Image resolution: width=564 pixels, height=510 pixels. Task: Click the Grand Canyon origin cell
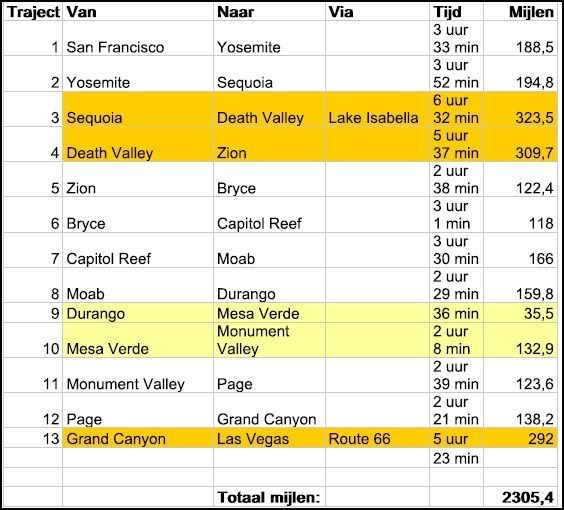(138, 438)
